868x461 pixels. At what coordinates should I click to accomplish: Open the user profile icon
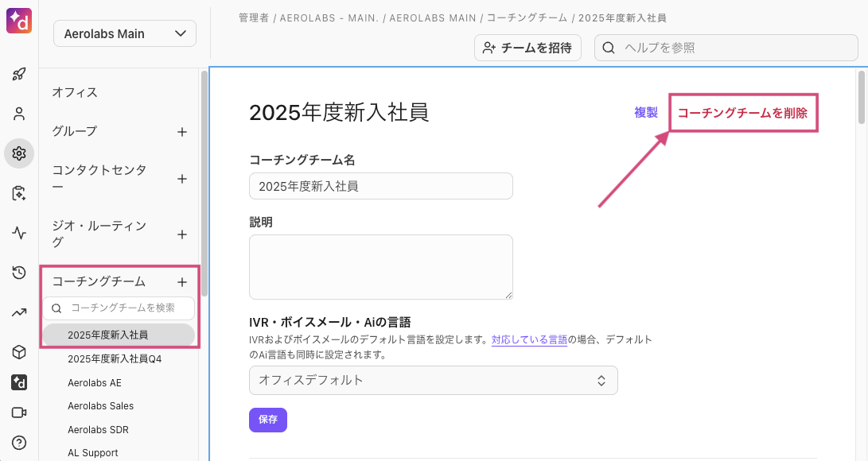(x=19, y=114)
